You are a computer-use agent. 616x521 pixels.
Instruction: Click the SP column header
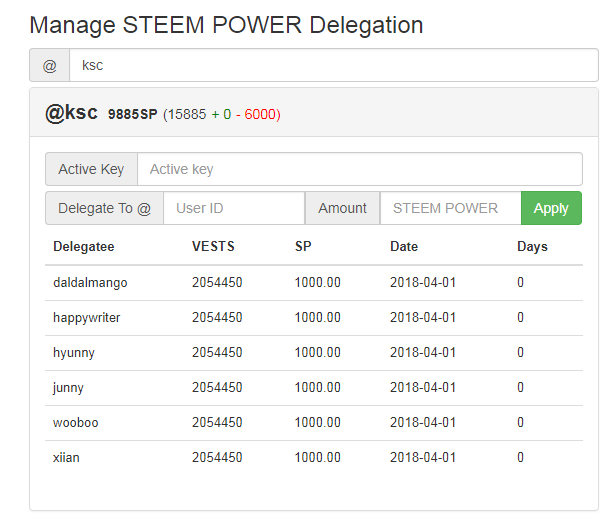(303, 246)
